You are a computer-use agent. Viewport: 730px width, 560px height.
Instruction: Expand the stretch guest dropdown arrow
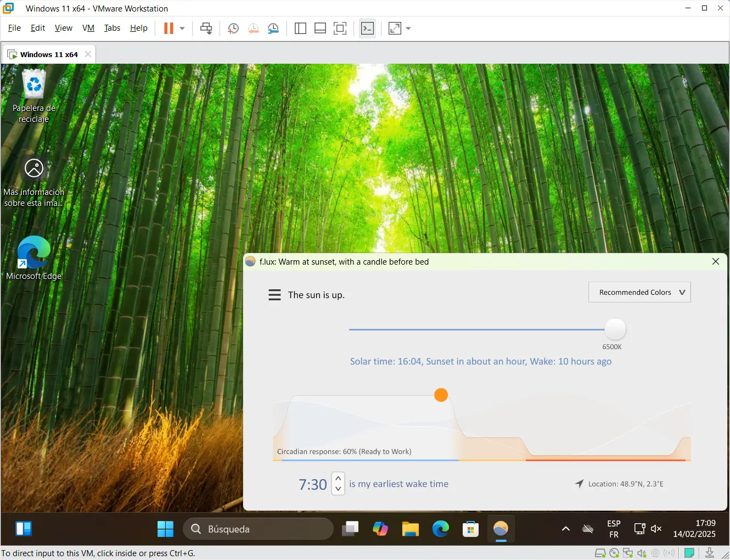click(x=408, y=29)
